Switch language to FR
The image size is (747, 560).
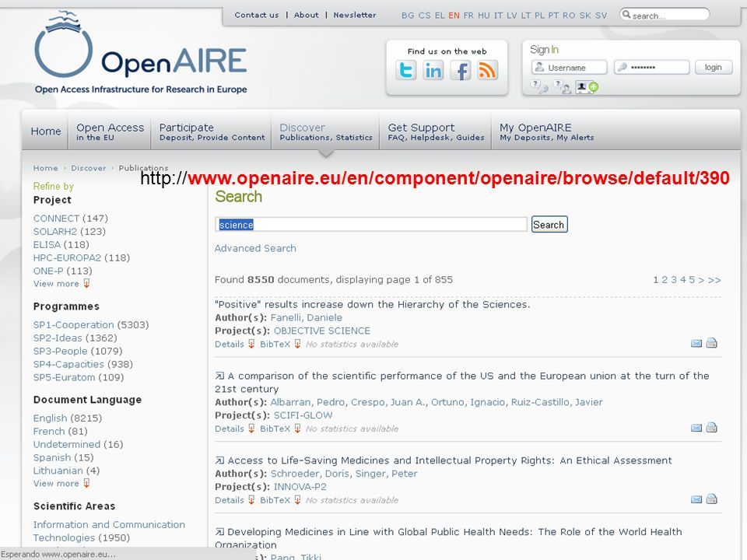[468, 16]
